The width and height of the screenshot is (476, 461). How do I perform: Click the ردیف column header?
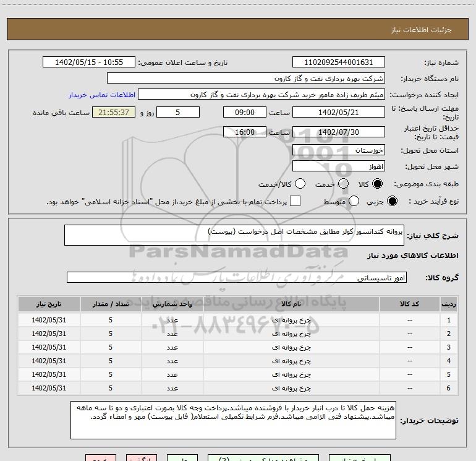[449, 304]
